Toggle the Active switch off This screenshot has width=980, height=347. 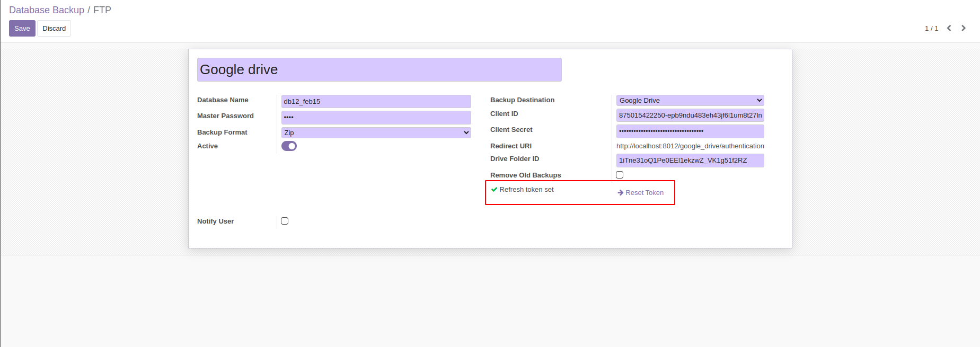point(289,146)
